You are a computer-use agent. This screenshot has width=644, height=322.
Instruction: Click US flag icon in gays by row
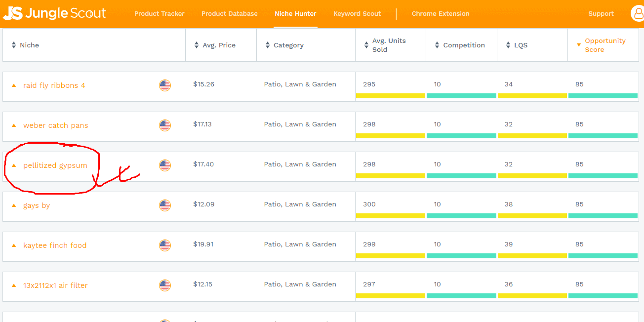tap(165, 205)
